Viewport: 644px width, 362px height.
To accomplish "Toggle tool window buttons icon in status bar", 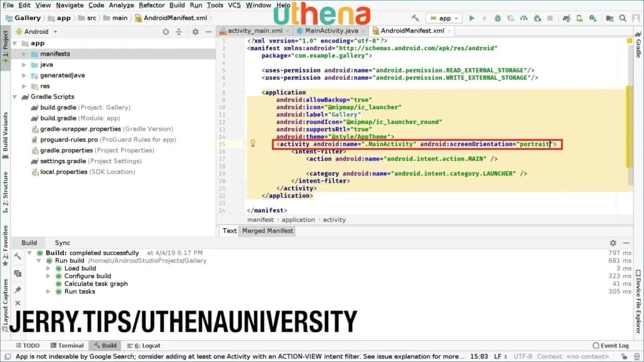I will 8,356.
